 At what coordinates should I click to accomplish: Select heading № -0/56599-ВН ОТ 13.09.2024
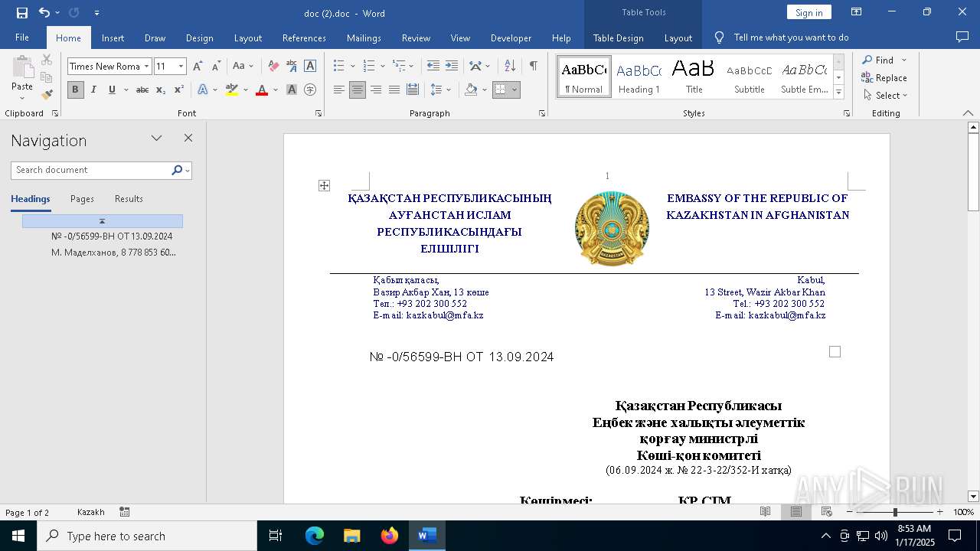click(112, 236)
